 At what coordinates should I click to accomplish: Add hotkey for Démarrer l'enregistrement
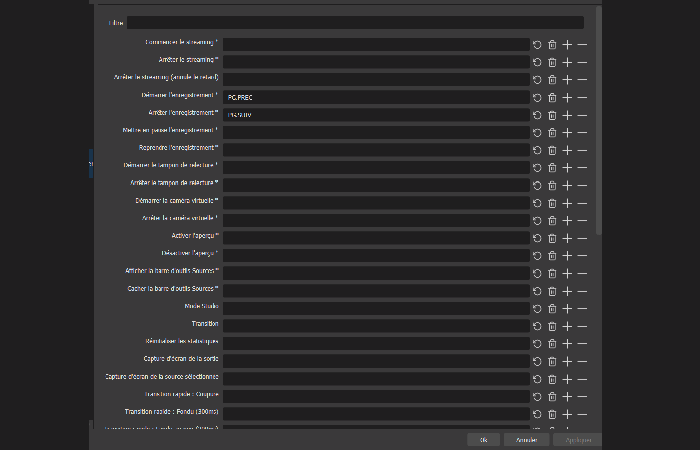(x=567, y=97)
